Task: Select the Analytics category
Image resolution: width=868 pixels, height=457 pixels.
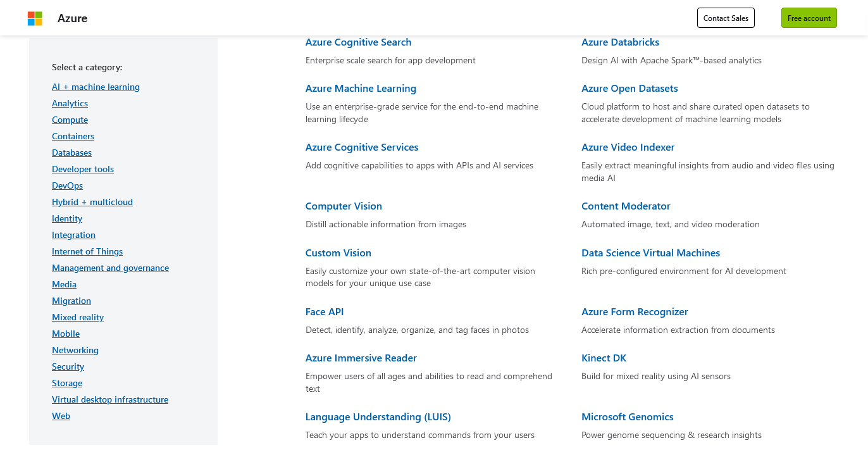Action: coord(70,103)
